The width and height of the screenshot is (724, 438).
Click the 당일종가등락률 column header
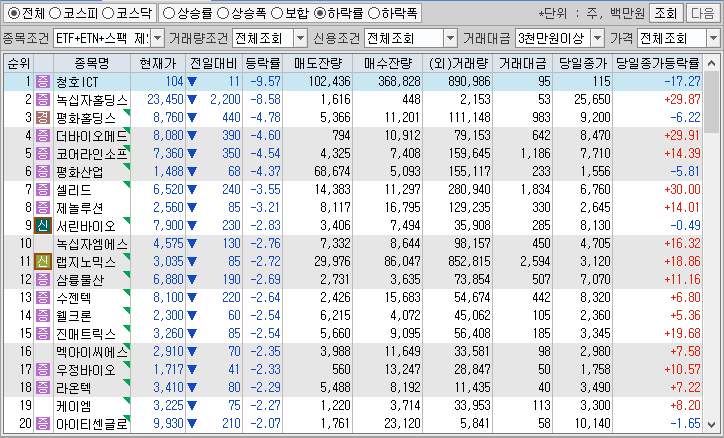pyautogui.click(x=658, y=63)
